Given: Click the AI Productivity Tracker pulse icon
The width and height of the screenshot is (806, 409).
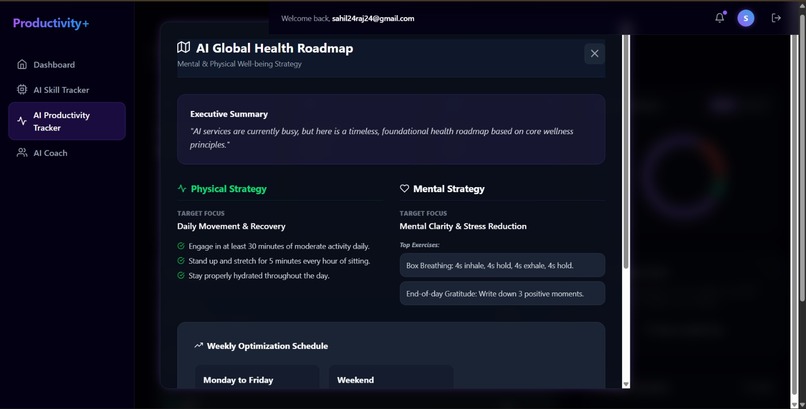Looking at the screenshot, I should 22,121.
